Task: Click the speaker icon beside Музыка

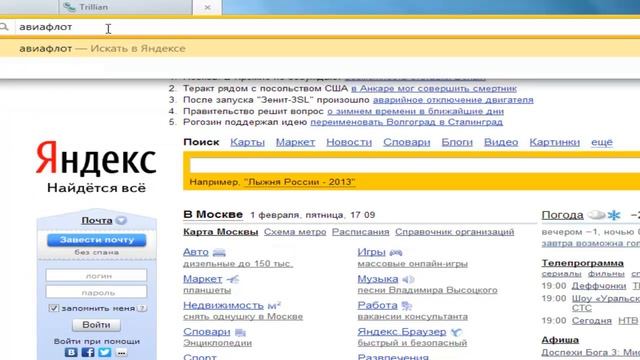Action: tap(408, 279)
